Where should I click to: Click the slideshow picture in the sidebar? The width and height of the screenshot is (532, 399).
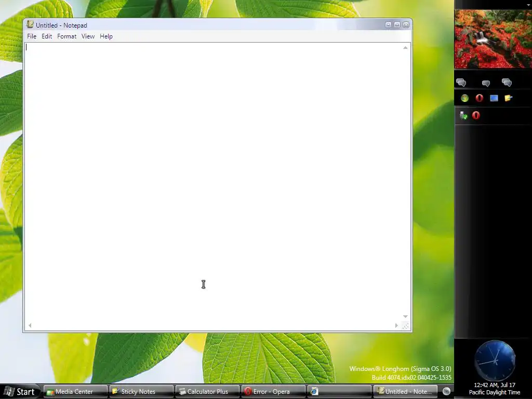(493, 39)
